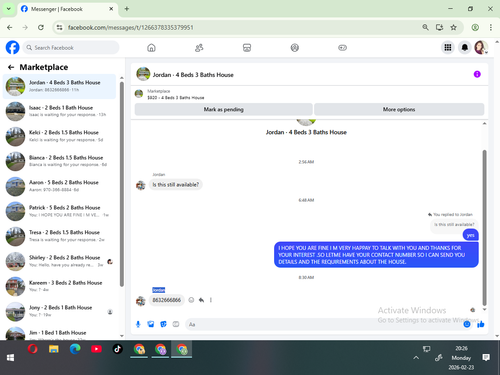Launch Opera from the taskbar
Image resolution: width=500 pixels, height=375 pixels.
click(32, 349)
